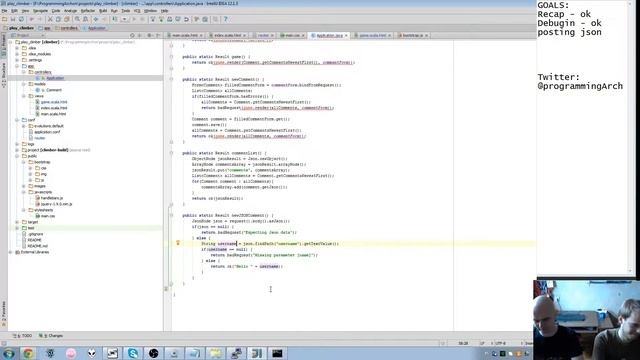Click the Project Structure toolbar icon
This screenshot has height=360, width=640.
click(205, 19)
